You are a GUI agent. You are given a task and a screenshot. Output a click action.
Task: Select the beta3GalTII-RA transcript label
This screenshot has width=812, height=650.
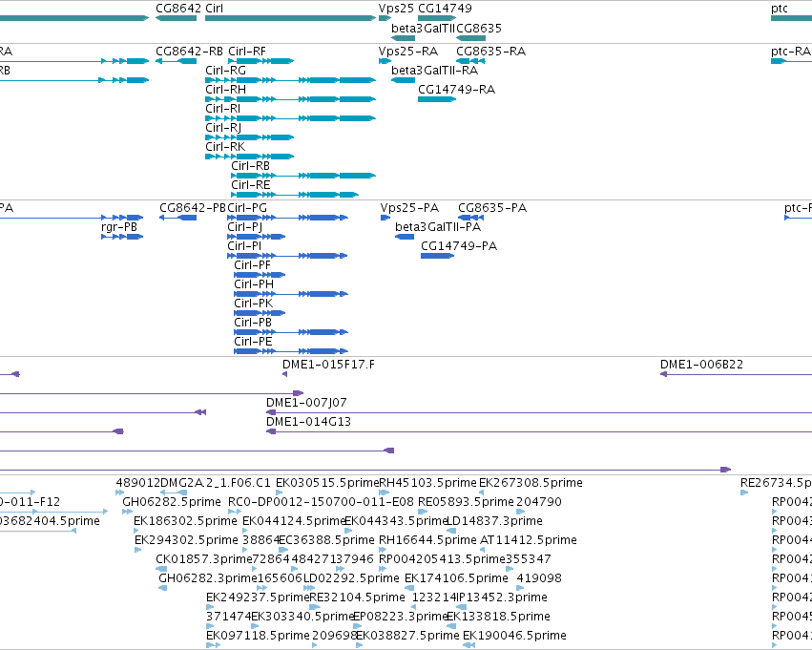click(x=434, y=71)
